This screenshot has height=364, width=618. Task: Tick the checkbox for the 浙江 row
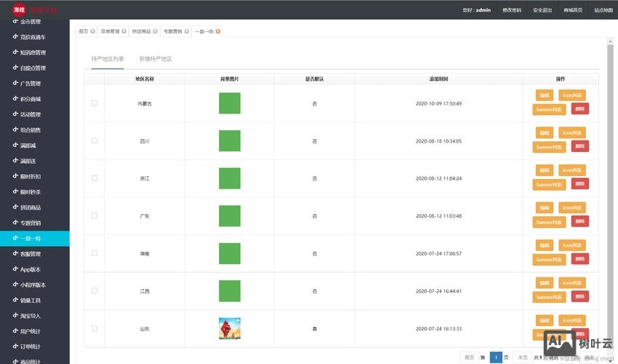[94, 178]
